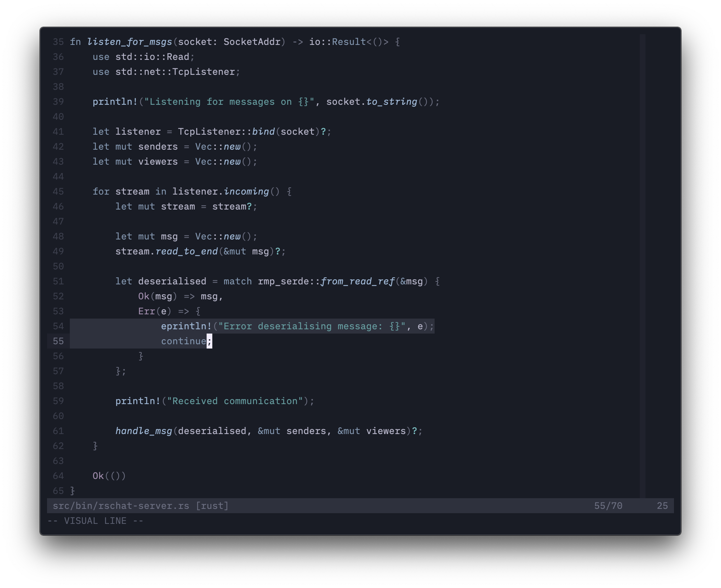Click Vec::new() on line 43
The width and height of the screenshot is (721, 588).
pyautogui.click(x=223, y=162)
